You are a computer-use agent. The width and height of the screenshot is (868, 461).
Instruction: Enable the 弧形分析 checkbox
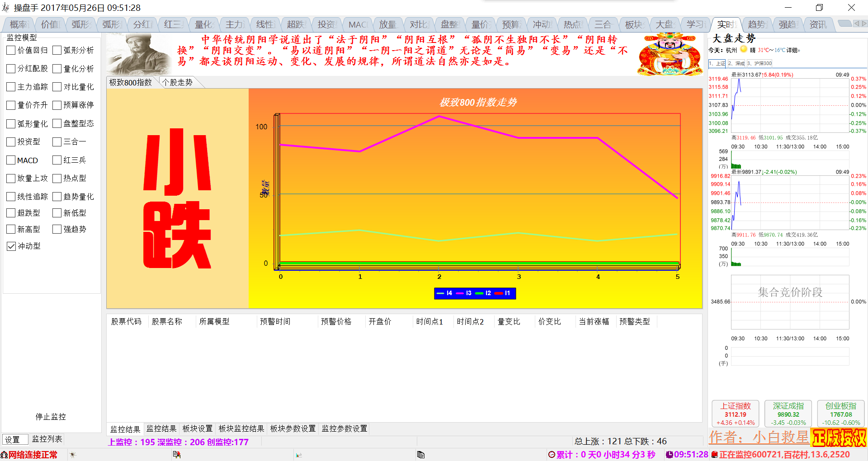pos(57,50)
